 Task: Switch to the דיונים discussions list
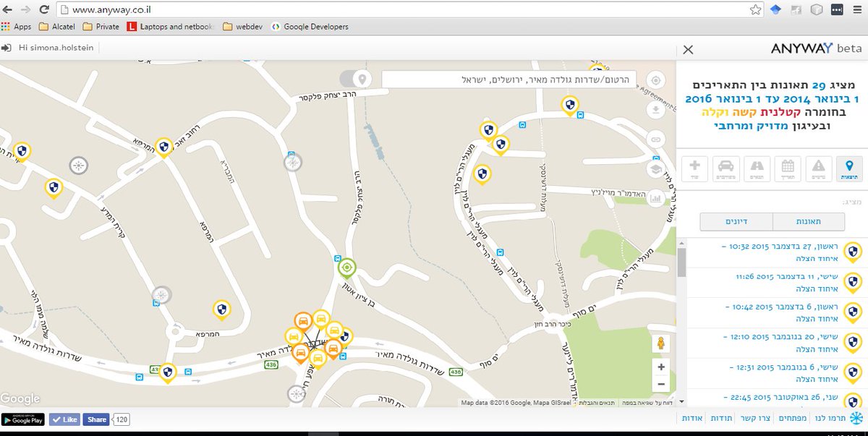click(736, 222)
